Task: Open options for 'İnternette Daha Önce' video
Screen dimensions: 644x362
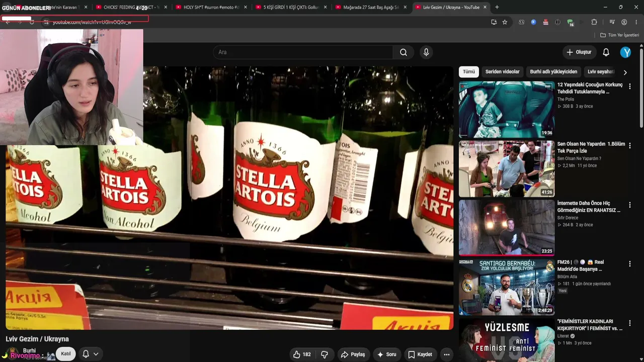Action: click(629, 205)
